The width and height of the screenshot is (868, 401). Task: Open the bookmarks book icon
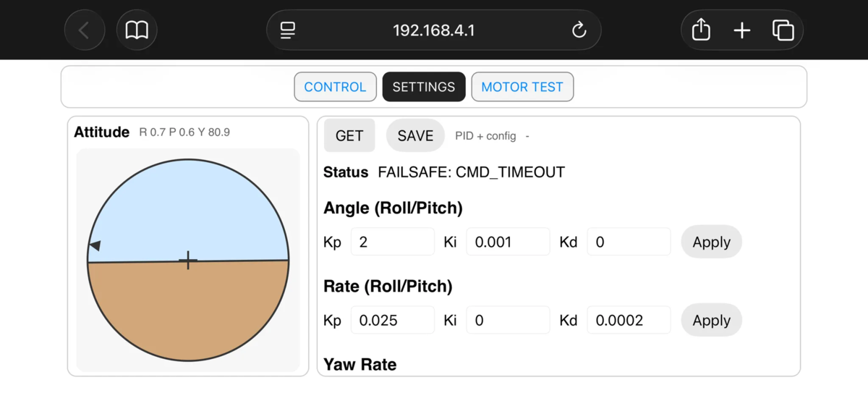(137, 30)
